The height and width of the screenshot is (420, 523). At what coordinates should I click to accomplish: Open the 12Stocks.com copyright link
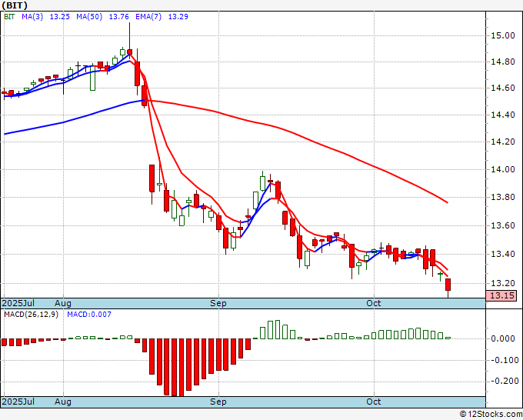(x=491, y=415)
